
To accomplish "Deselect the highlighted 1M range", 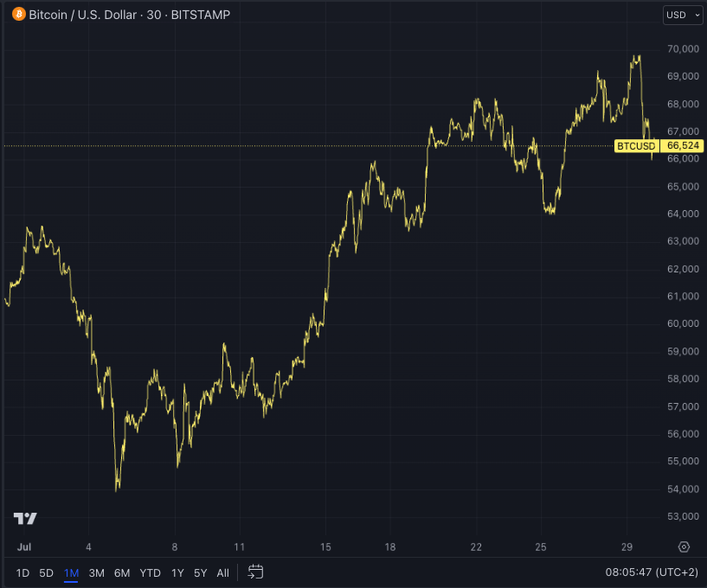I will coord(71,572).
